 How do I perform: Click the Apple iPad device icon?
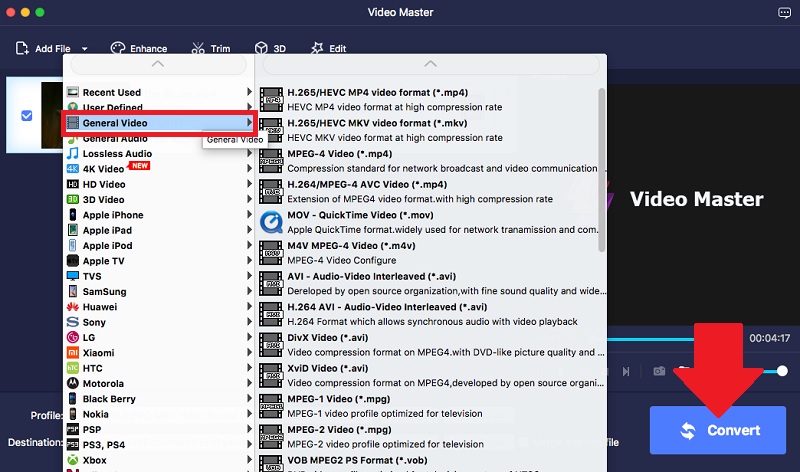(73, 230)
